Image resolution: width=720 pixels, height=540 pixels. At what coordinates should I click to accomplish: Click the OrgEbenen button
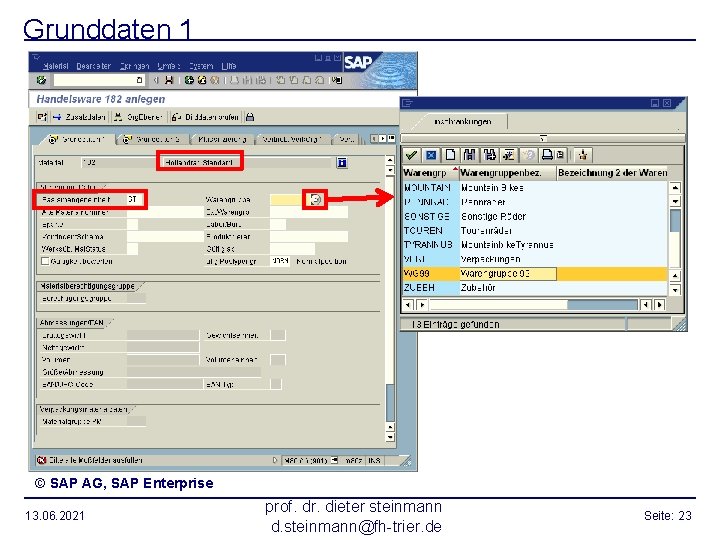point(138,117)
